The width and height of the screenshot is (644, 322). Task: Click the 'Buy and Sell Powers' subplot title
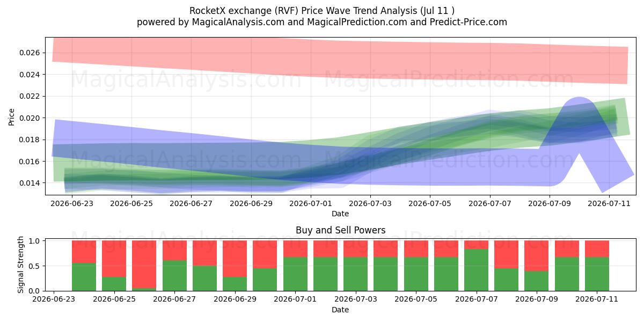[x=340, y=230]
